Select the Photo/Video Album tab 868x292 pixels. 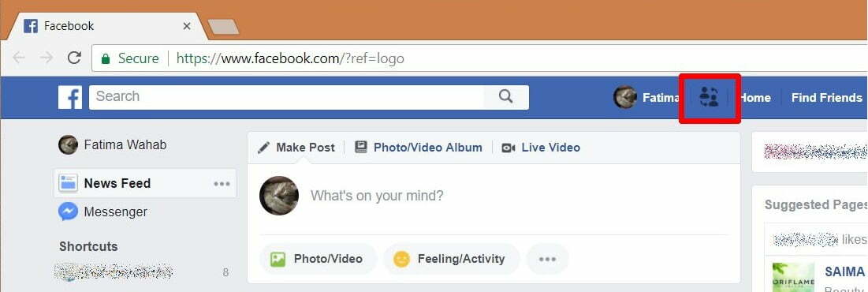tap(419, 148)
